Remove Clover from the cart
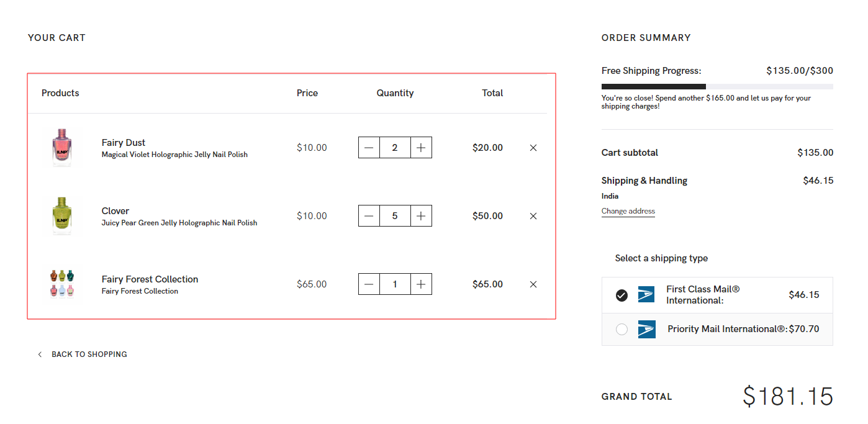Viewport: 868px width, 424px height. (533, 215)
